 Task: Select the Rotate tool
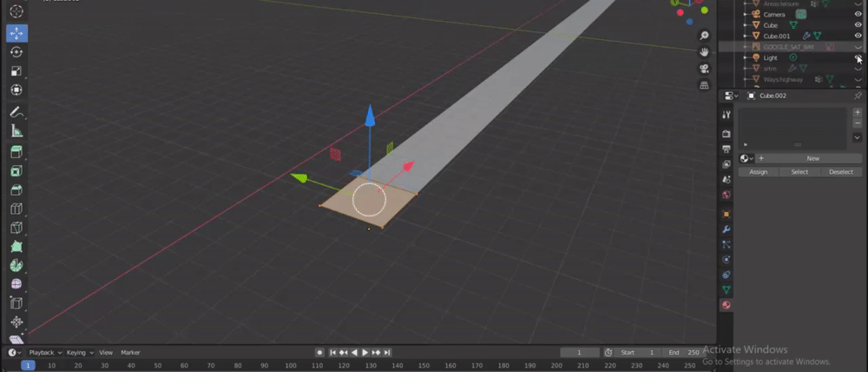[x=16, y=52]
